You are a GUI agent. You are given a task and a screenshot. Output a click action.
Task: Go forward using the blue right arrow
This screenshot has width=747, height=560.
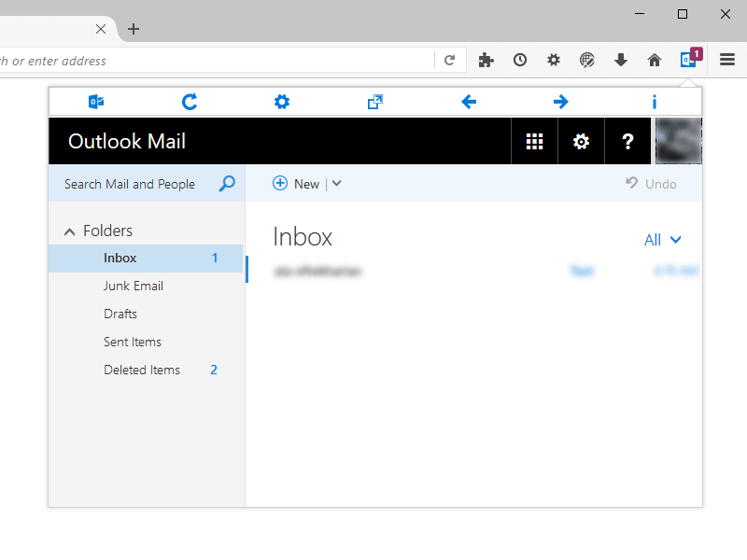[561, 102]
